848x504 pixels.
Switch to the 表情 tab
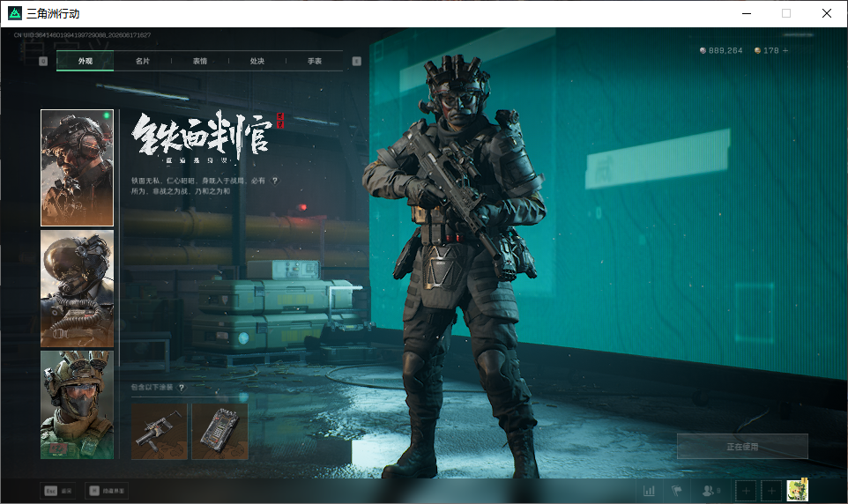point(200,61)
